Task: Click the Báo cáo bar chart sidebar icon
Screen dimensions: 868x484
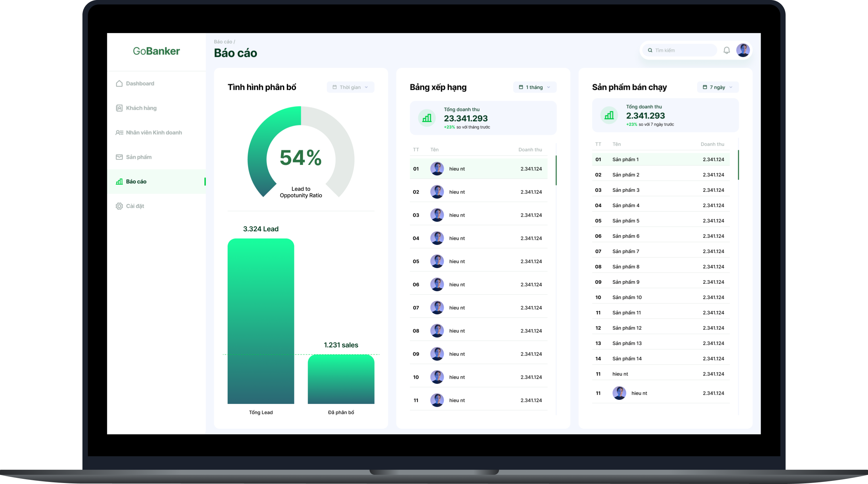Action: tap(119, 182)
